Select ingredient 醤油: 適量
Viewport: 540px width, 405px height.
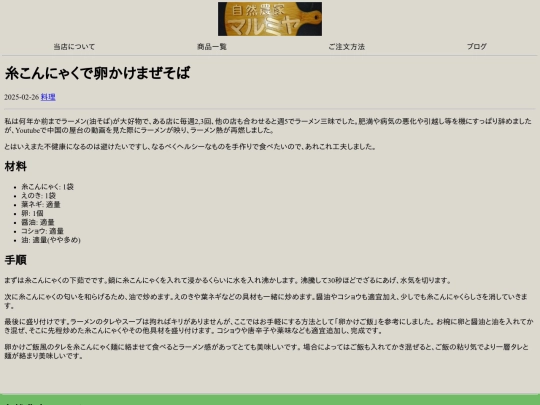click(38, 222)
